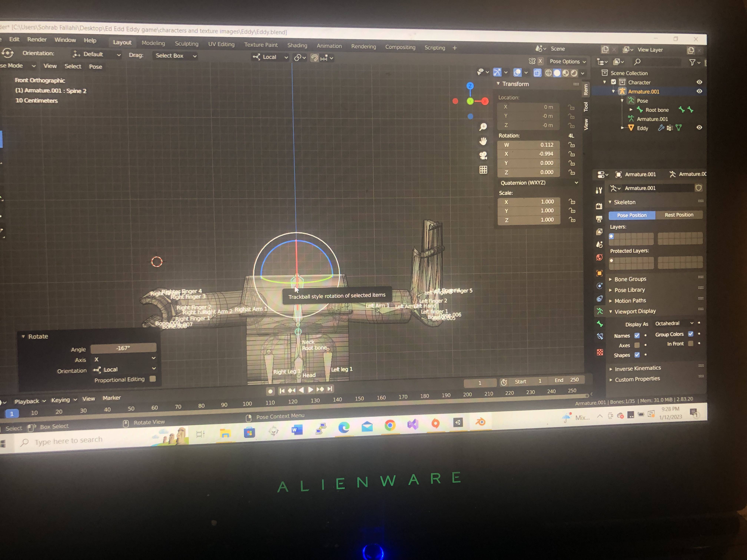Screen dimensions: 747x560
Task: Open the Texture properties checker icon
Action: pyautogui.click(x=600, y=352)
